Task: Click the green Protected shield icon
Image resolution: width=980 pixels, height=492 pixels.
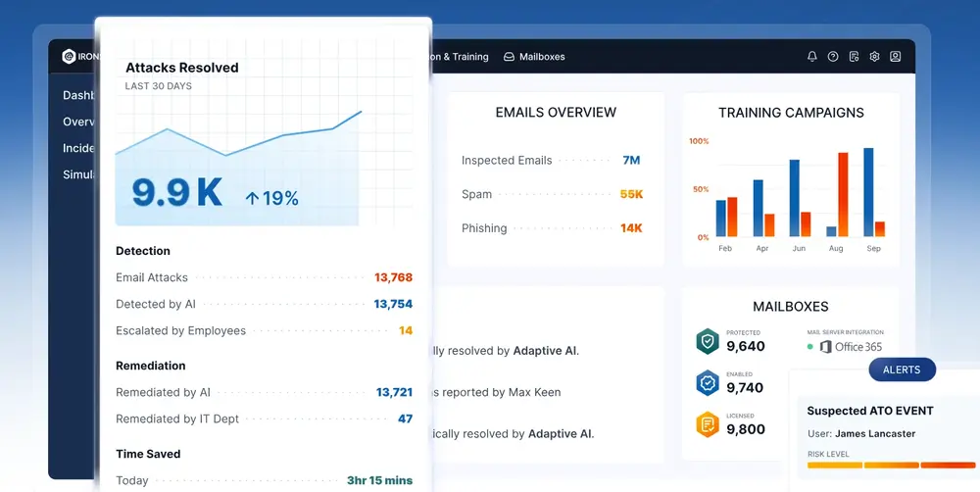Action: coord(707,341)
